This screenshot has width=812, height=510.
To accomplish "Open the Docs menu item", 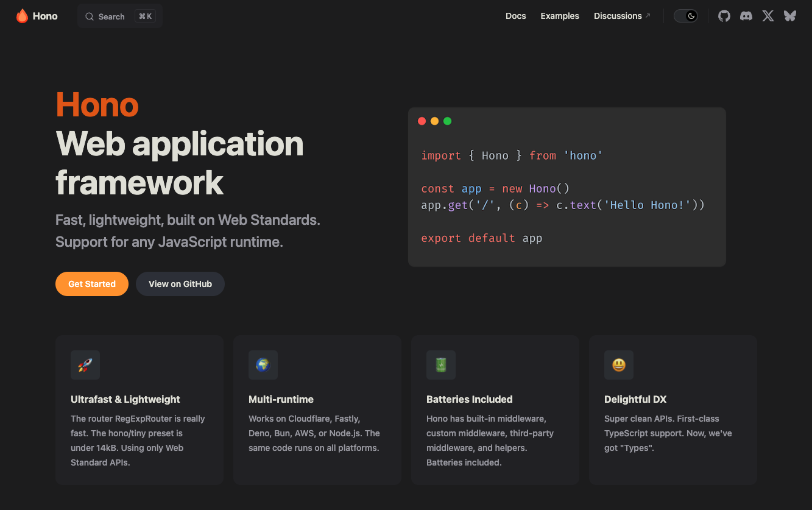I will 515,16.
